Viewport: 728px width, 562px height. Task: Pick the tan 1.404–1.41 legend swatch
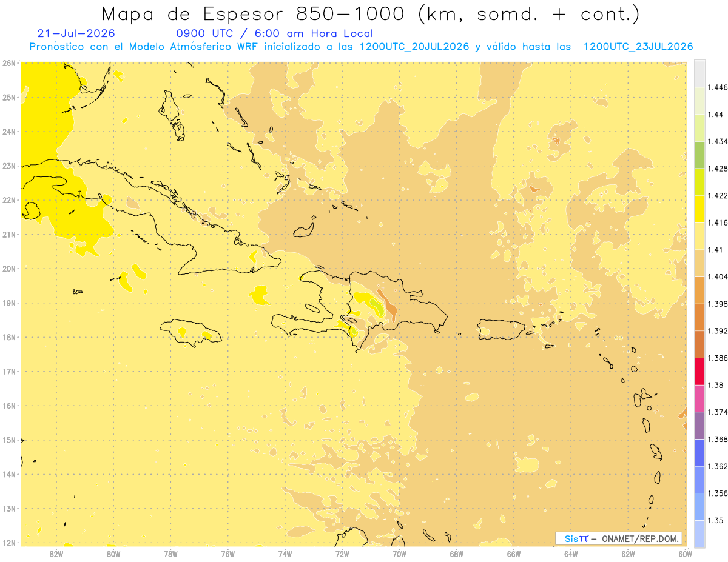coord(699,263)
